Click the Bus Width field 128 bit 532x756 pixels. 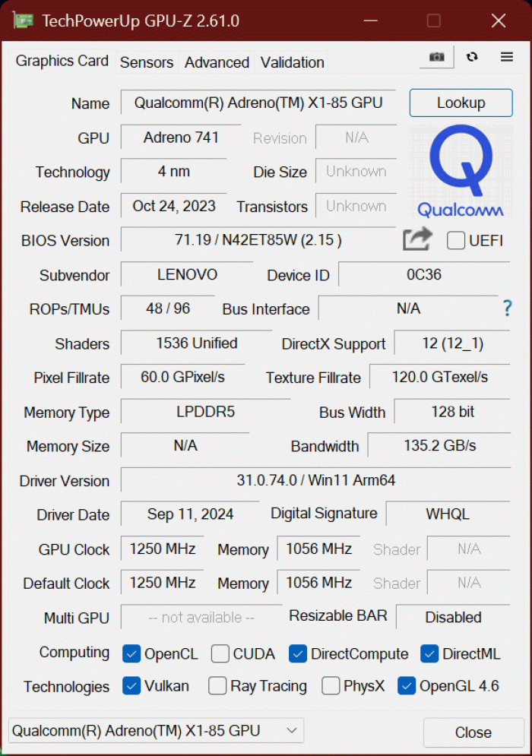click(452, 411)
